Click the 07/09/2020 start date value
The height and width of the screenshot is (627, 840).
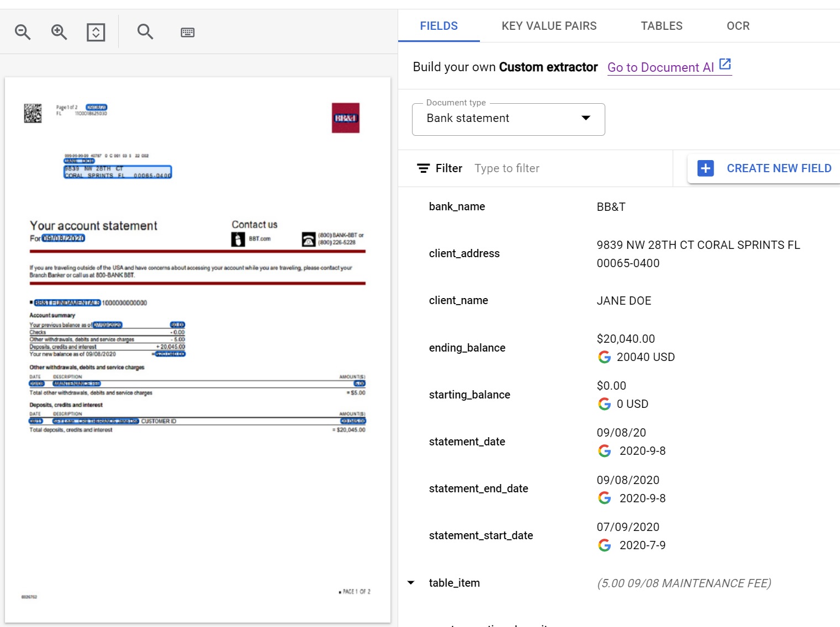(x=628, y=527)
